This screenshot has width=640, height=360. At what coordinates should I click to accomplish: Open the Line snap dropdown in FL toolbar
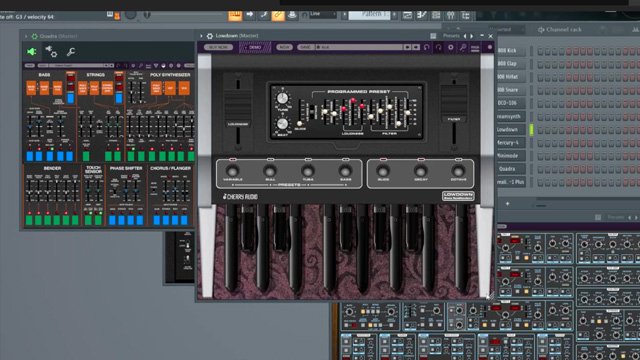322,14
